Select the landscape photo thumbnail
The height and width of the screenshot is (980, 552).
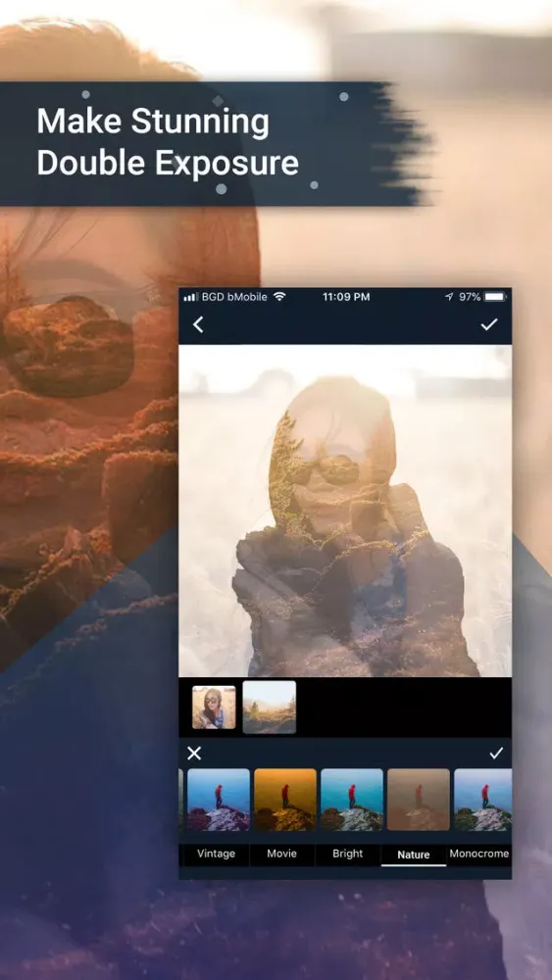coord(269,707)
